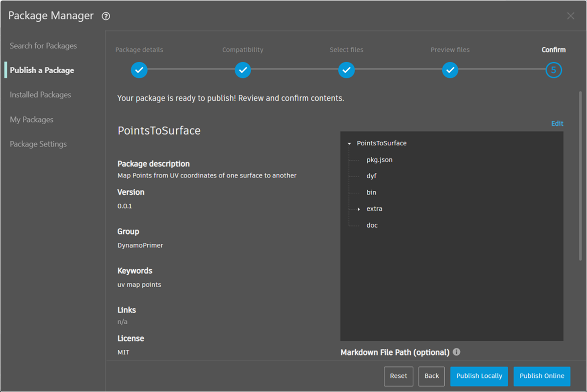Click the Select files step checkmark
The image size is (587, 392).
[x=346, y=70]
